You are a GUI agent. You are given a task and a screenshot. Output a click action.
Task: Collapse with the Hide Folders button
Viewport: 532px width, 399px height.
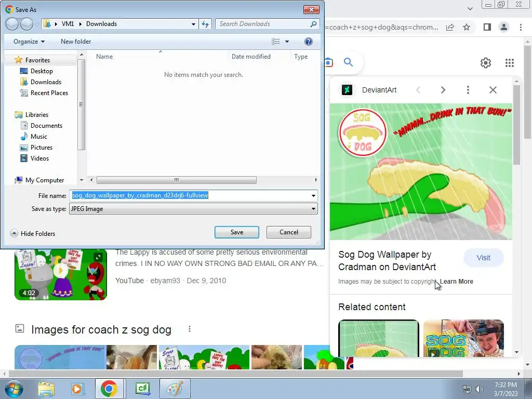[33, 233]
